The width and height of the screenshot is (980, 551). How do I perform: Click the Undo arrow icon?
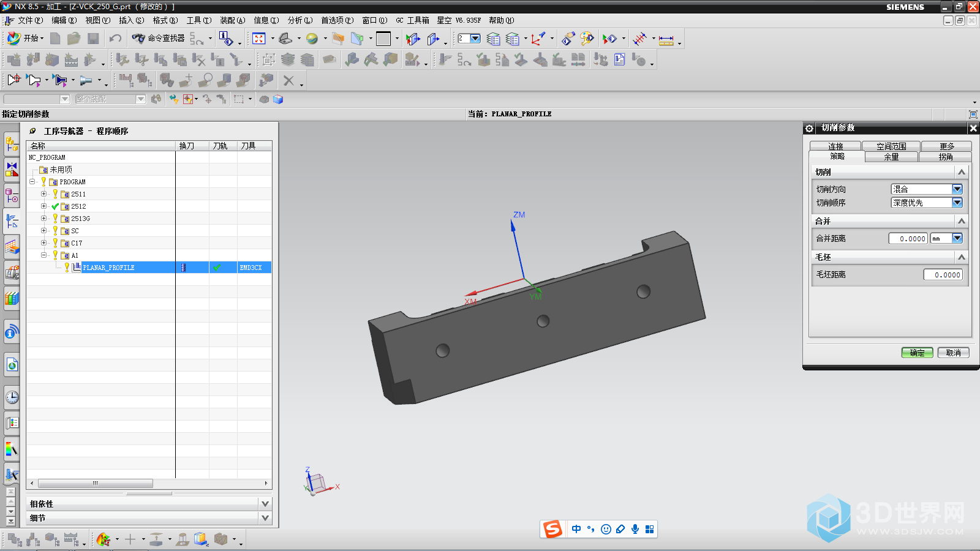[115, 39]
